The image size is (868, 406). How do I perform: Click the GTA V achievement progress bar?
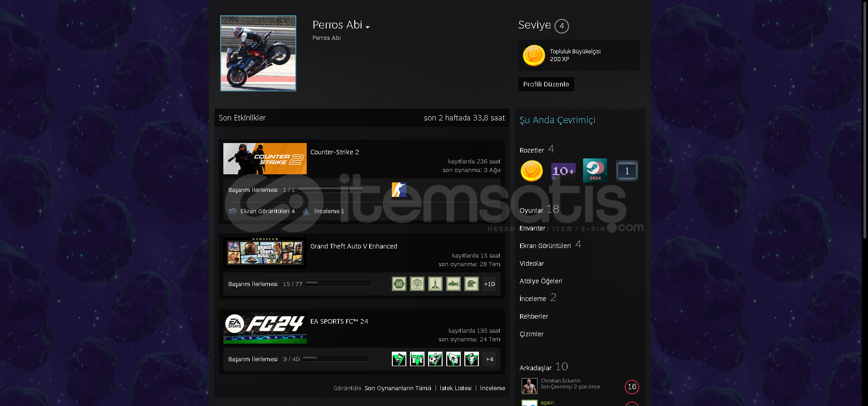338,284
